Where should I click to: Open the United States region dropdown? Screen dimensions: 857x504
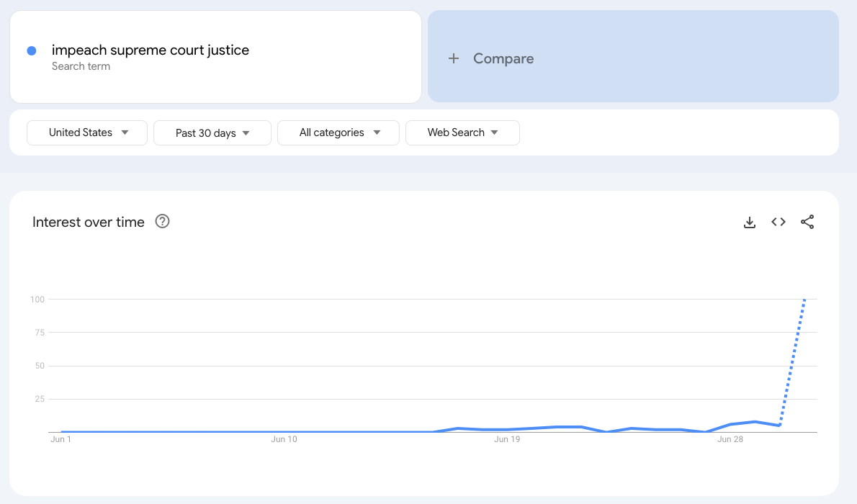click(87, 132)
